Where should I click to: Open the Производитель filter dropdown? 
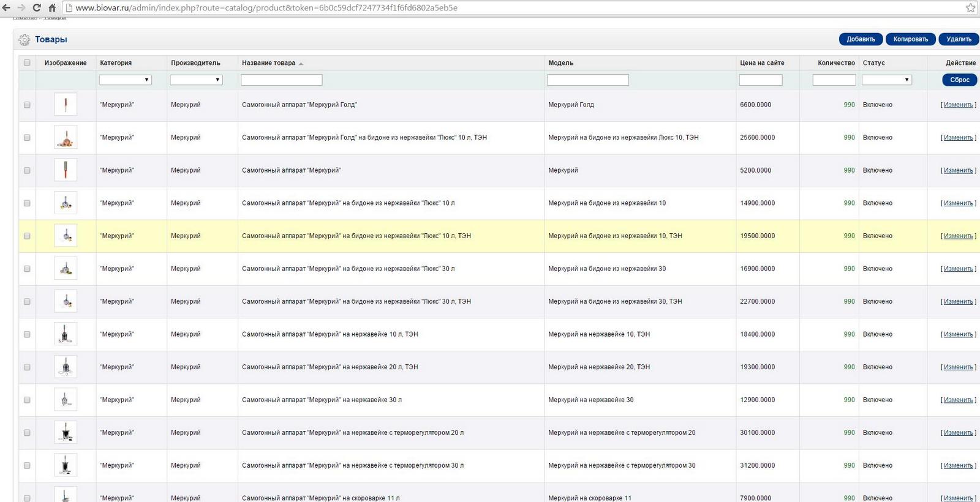[x=196, y=80]
